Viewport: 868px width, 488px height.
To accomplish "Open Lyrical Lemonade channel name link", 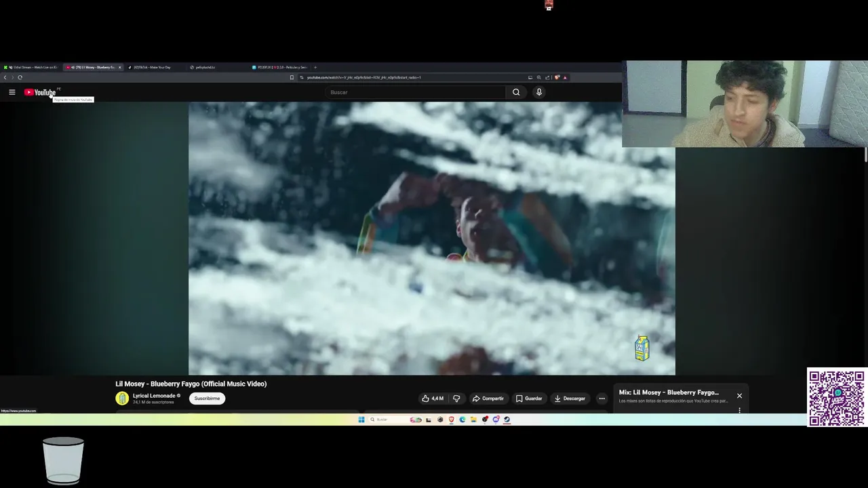I will (x=154, y=396).
